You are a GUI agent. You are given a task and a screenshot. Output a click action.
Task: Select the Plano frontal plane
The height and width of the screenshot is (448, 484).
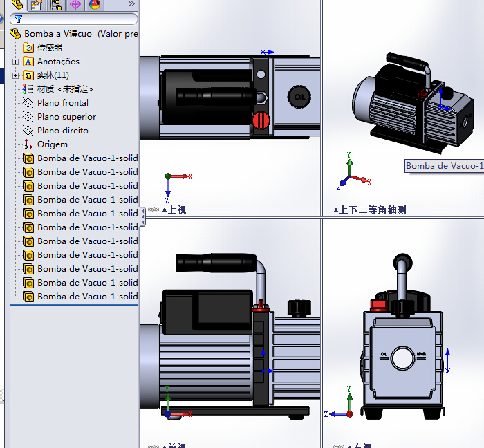click(55, 103)
